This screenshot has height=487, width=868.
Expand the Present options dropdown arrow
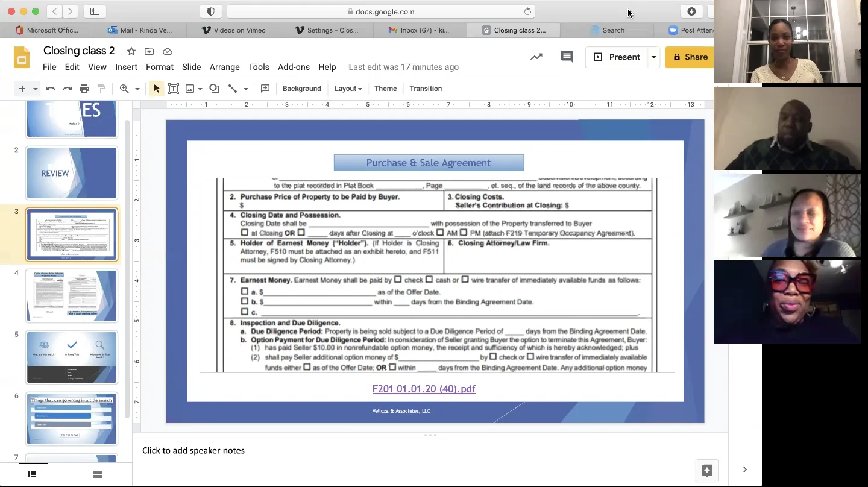coord(653,57)
